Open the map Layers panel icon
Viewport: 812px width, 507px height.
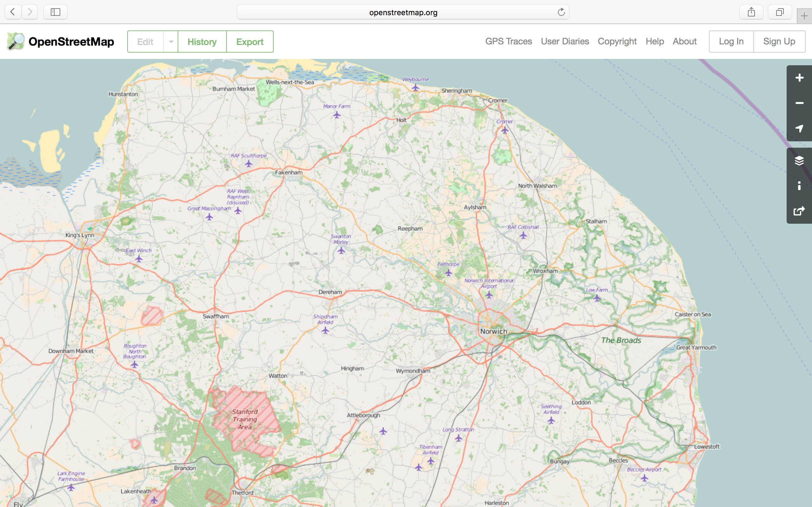799,161
